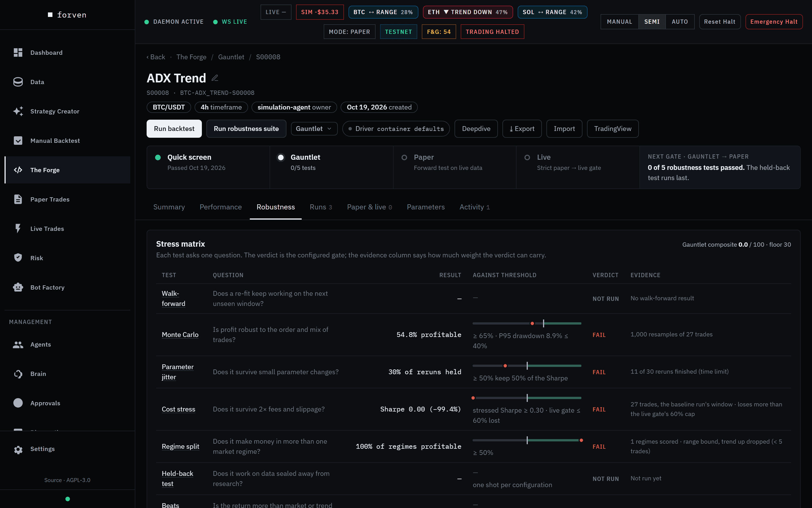Edit strategy name with pencil icon
This screenshot has width=812, height=508.
(x=215, y=78)
